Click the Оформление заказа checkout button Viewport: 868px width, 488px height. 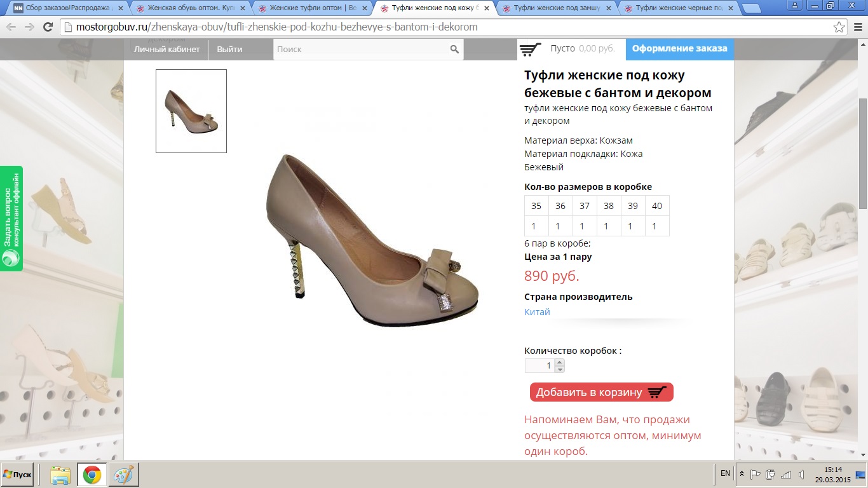point(680,49)
